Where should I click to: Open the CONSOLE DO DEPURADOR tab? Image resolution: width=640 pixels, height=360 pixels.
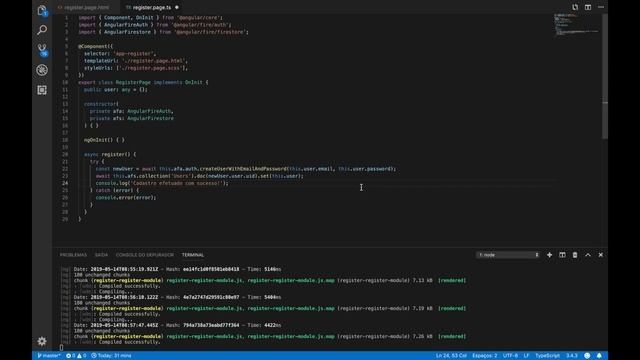tap(144, 255)
